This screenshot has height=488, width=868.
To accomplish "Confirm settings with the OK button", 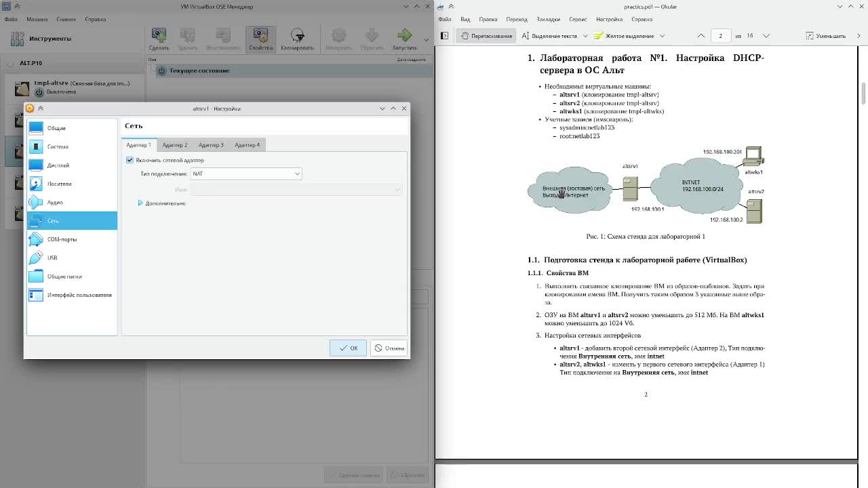I will coord(349,348).
